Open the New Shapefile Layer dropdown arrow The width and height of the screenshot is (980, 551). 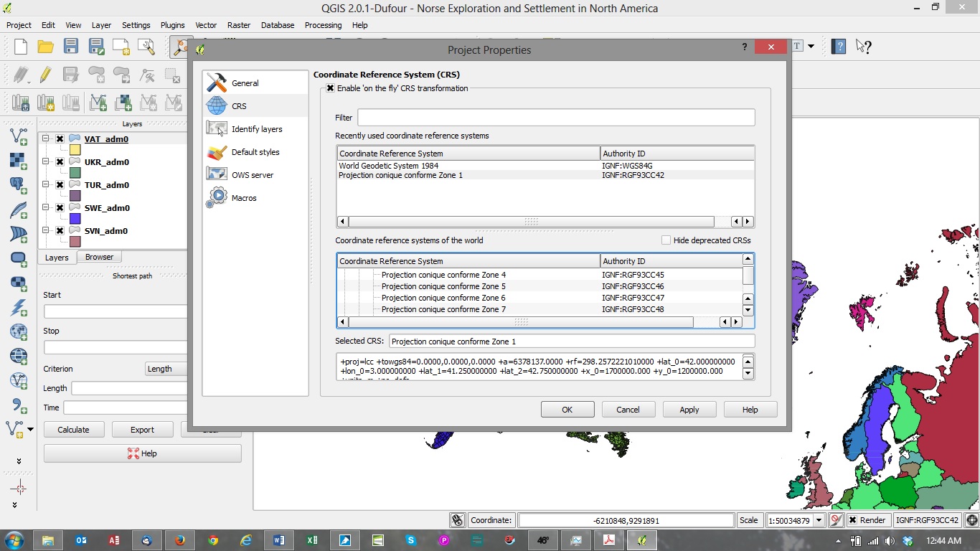click(30, 429)
